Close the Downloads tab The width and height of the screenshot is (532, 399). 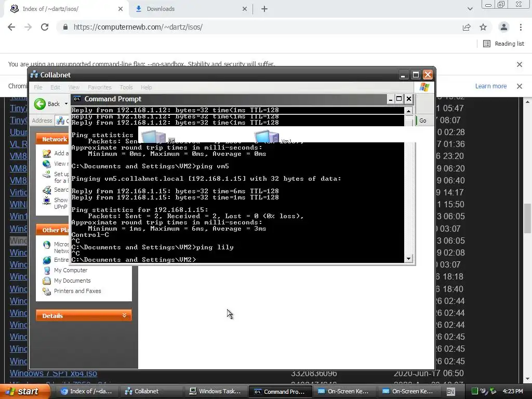pyautogui.click(x=245, y=9)
